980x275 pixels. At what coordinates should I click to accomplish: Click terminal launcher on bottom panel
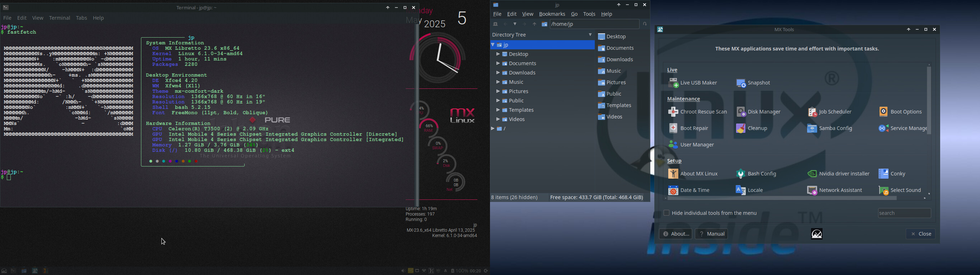[x=14, y=271]
